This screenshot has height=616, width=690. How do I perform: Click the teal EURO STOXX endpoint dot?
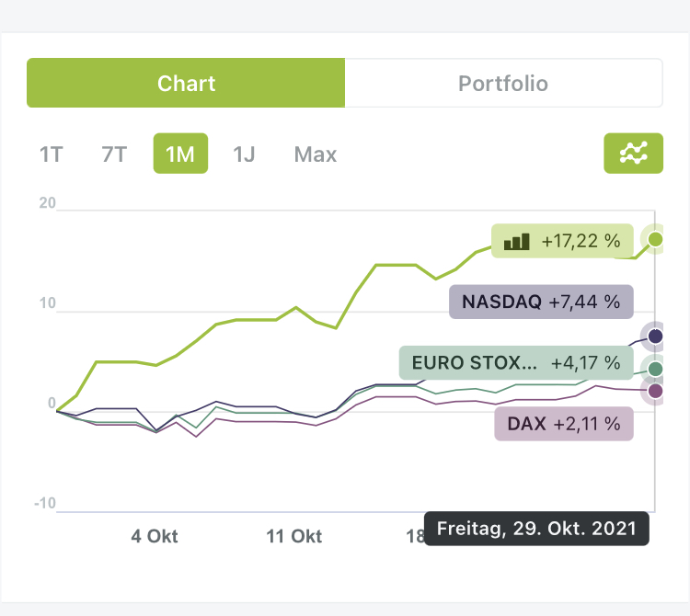click(x=655, y=369)
